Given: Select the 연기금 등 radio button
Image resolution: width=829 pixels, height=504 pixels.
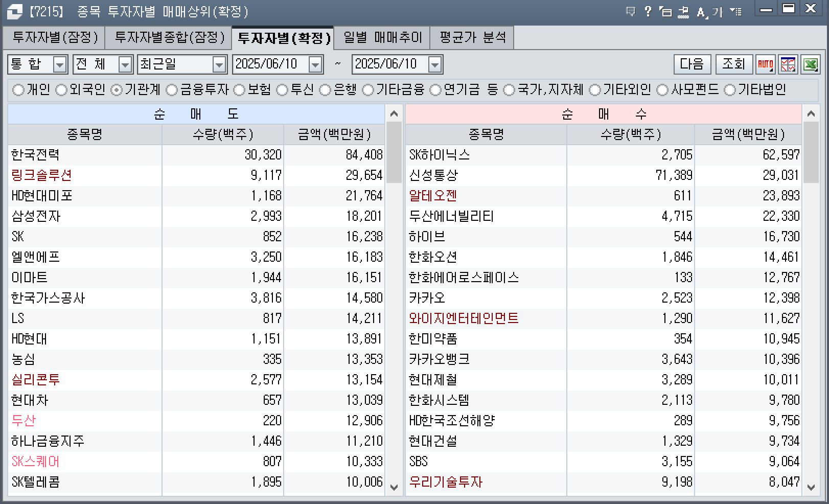Looking at the screenshot, I should [435, 90].
